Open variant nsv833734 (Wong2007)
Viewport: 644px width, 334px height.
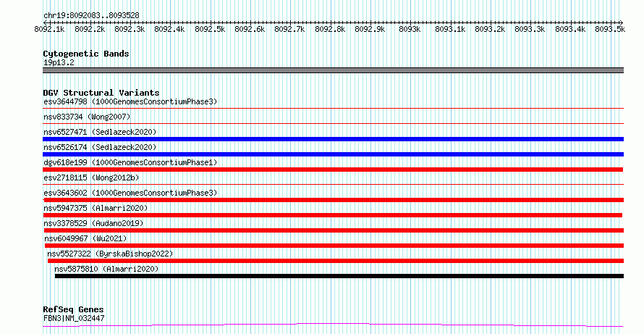(x=87, y=117)
